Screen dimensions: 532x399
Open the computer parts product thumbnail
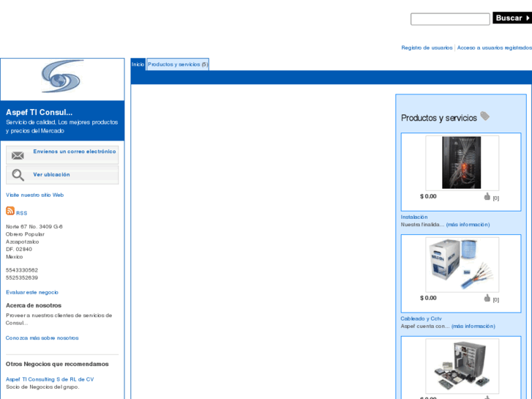tap(462, 366)
